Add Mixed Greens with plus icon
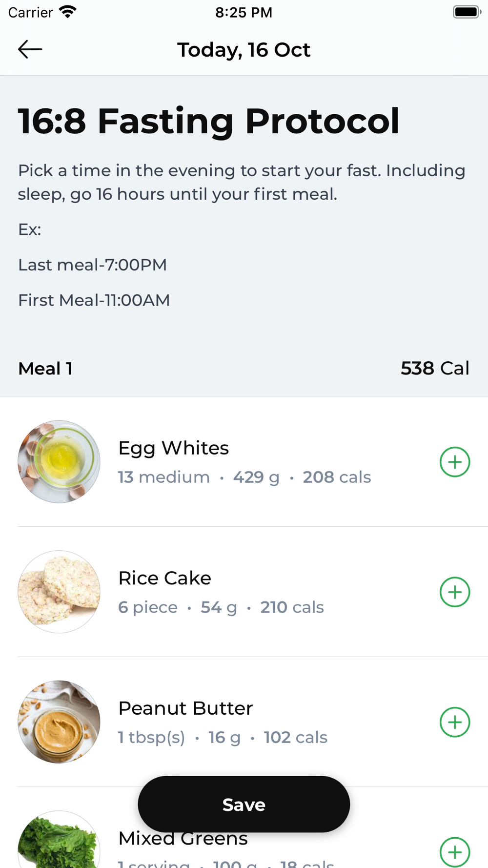This screenshot has height=868, width=488. point(454,852)
